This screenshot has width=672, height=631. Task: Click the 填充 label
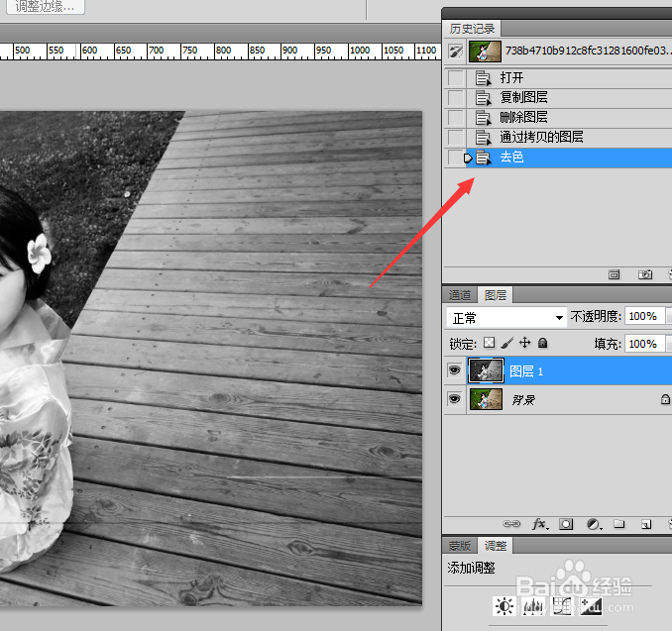[608, 344]
